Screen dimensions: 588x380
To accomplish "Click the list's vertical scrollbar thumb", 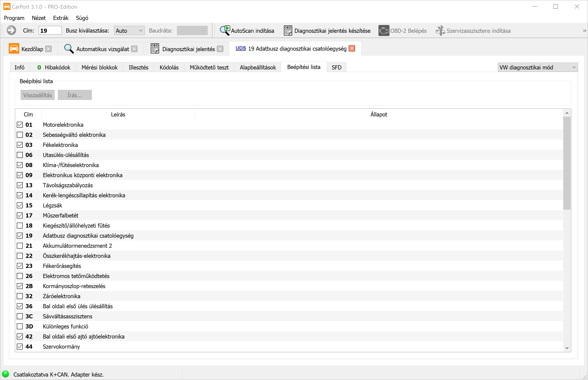I will pyautogui.click(x=567, y=163).
